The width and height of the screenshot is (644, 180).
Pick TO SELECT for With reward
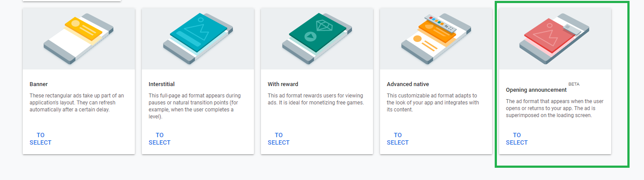[x=278, y=139]
